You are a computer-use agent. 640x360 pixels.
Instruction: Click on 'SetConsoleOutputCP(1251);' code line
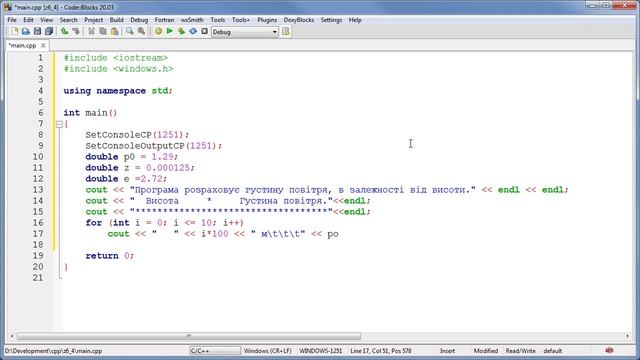click(x=153, y=146)
